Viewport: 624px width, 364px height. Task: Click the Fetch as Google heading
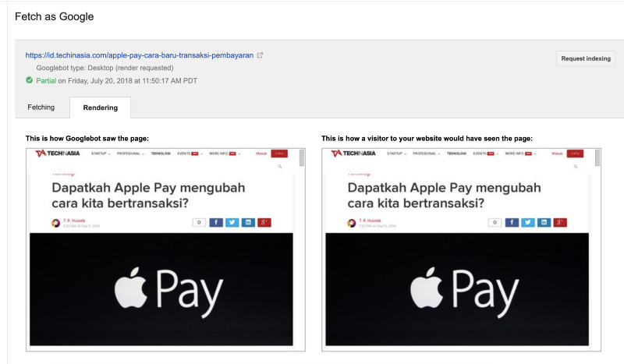[x=54, y=16]
